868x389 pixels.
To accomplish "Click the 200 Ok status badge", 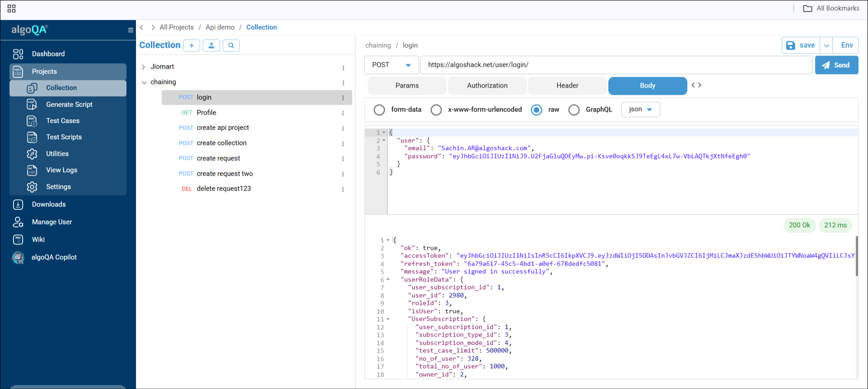I will click(x=799, y=225).
